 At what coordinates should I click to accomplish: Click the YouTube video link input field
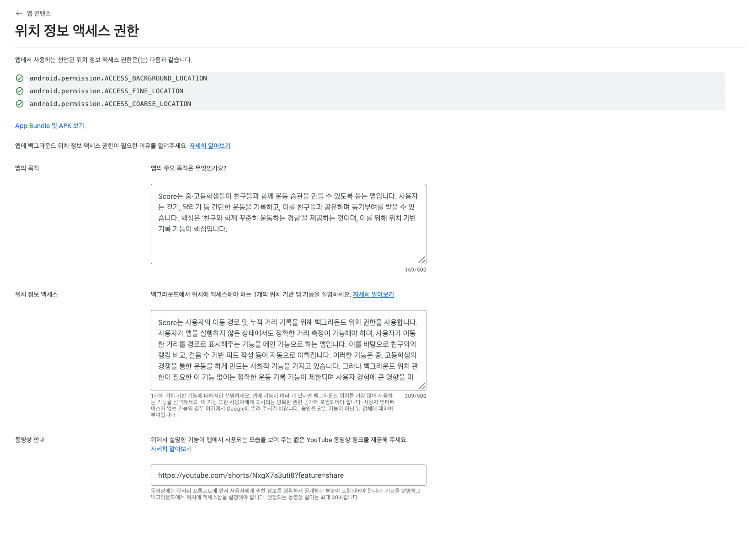click(x=288, y=475)
